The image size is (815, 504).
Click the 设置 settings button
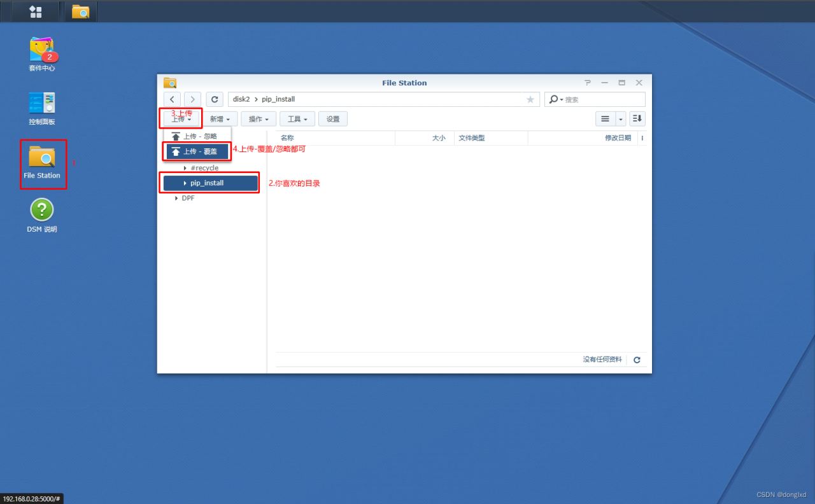[x=333, y=119]
